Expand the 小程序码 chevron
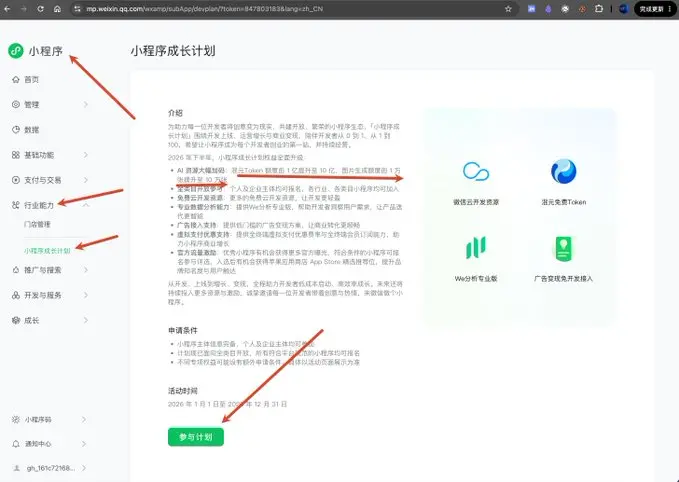 tap(84, 420)
